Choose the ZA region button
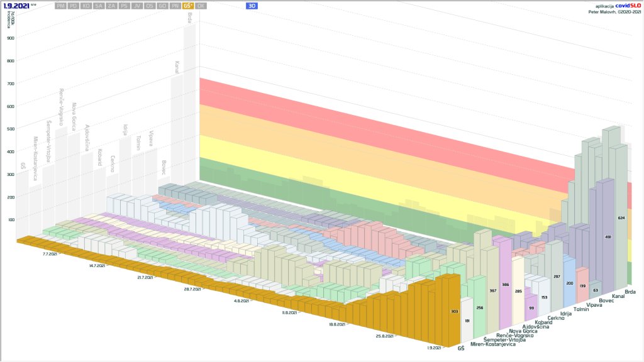This screenshot has width=644, height=362. [x=111, y=6]
